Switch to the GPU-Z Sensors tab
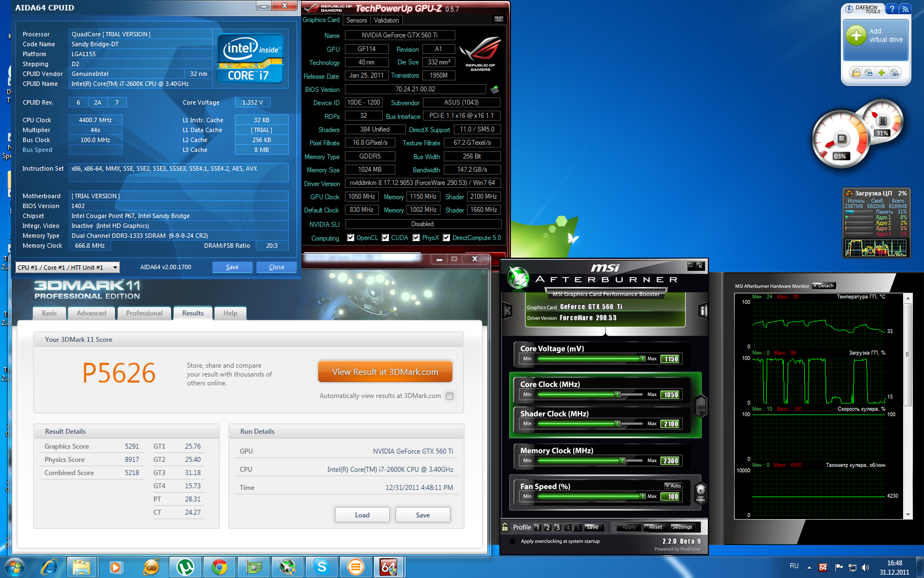924x578 pixels. pos(357,20)
